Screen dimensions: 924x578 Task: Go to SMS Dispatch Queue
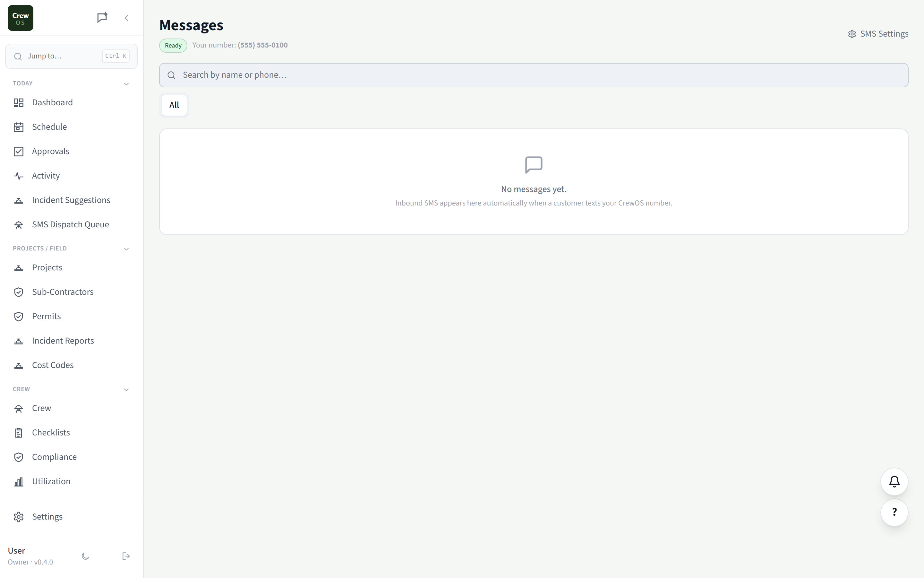pyautogui.click(x=72, y=225)
